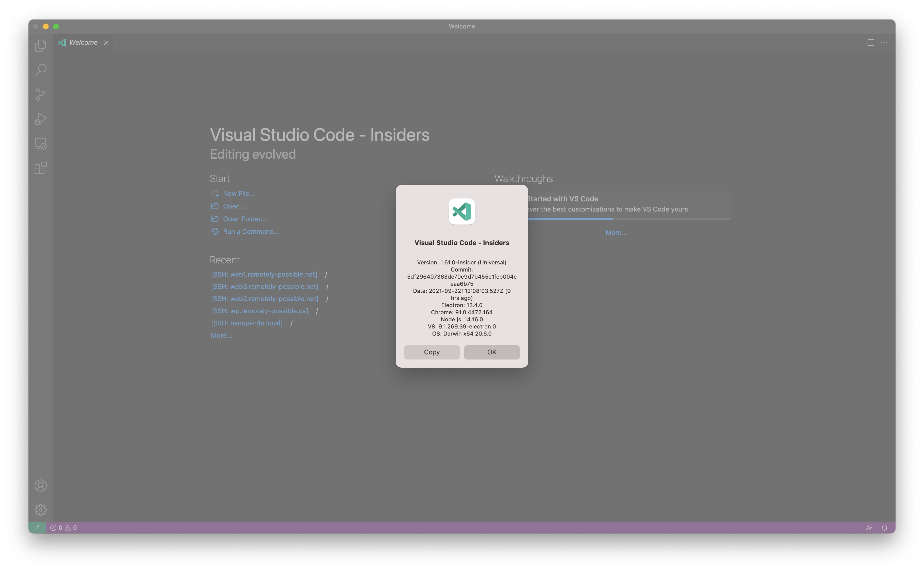The image size is (924, 571).
Task: Open the Explorer in the activity bar
Action: (40, 45)
